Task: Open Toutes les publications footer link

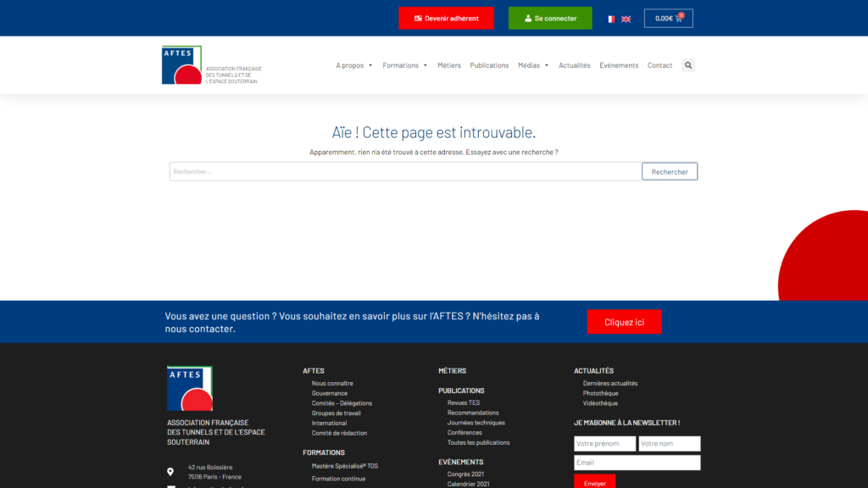Action: click(478, 442)
